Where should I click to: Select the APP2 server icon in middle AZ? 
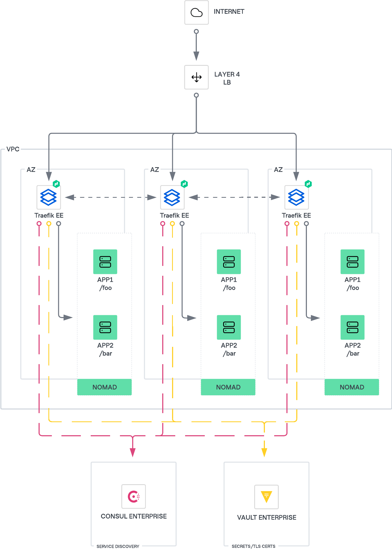pos(229,327)
